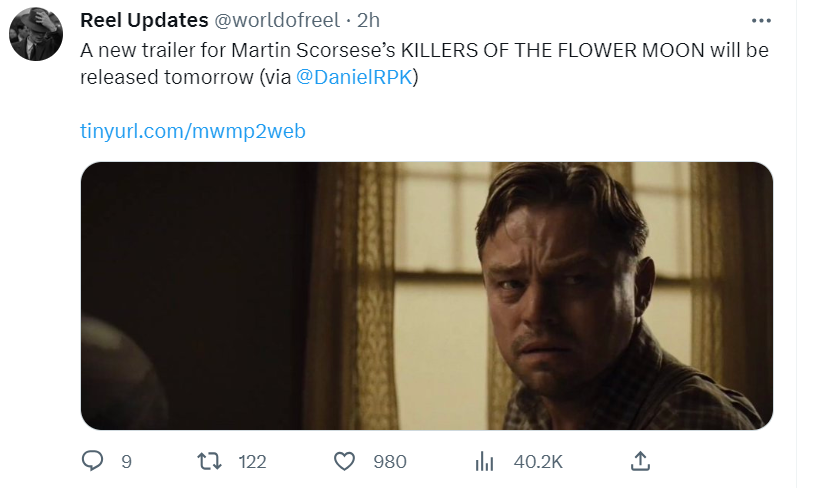
Task: Click the reply count of 9
Action: (x=126, y=461)
